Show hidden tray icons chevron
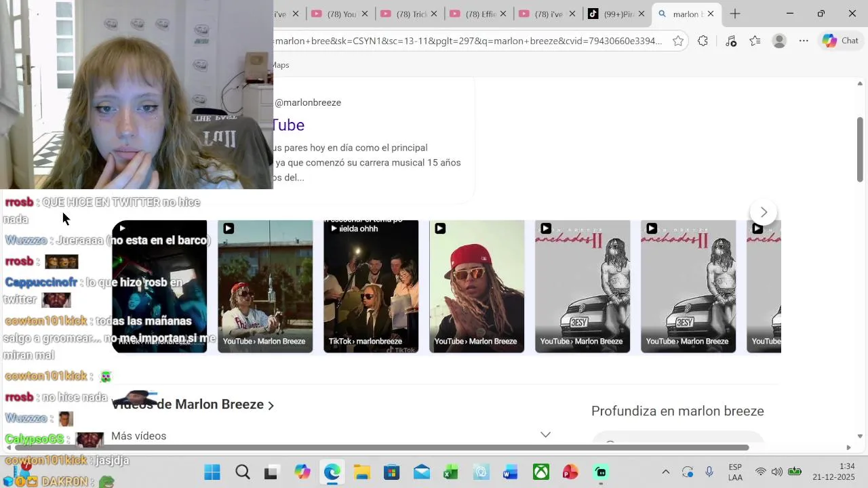Screen dimensions: 868x488 pyautogui.click(x=666, y=472)
